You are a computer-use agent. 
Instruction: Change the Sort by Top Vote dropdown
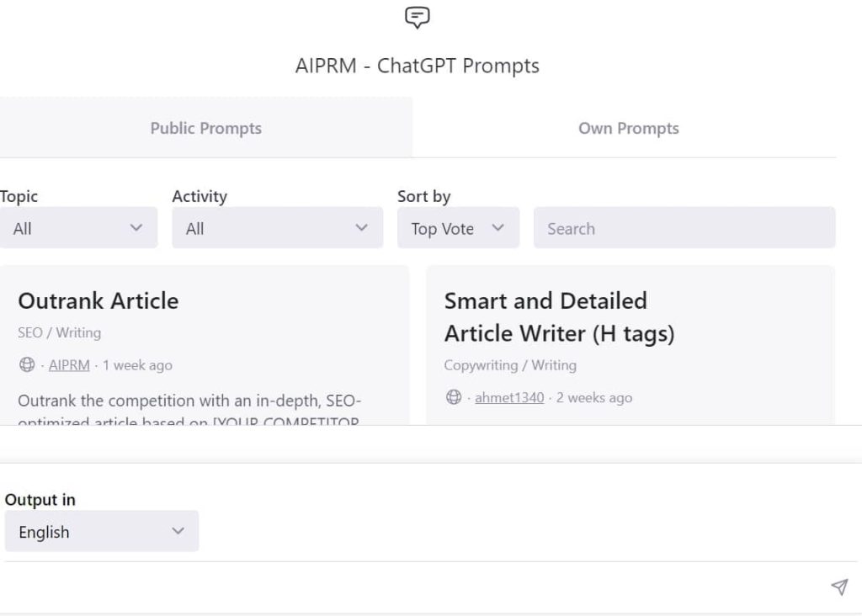point(458,228)
